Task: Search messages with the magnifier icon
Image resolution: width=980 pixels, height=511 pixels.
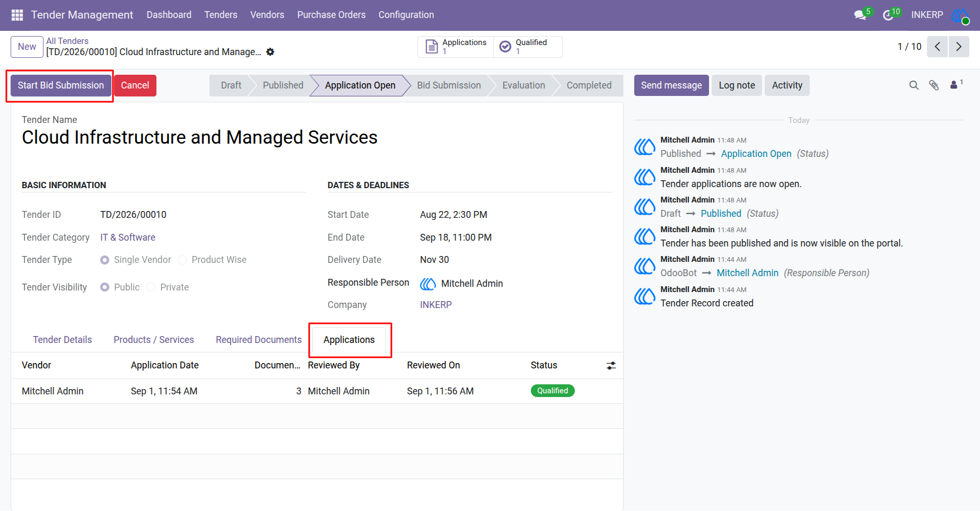Action: click(x=914, y=85)
